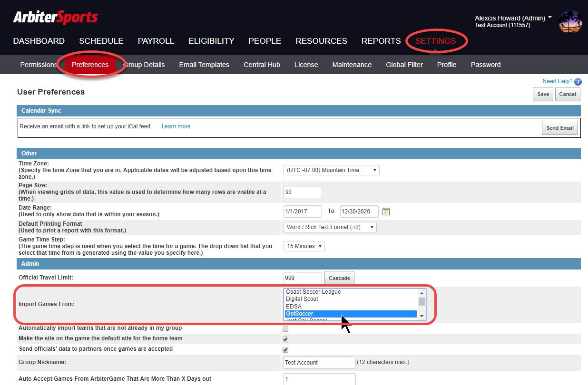Click the import list scroll up arrow
This screenshot has width=588, height=385.
pos(421,293)
